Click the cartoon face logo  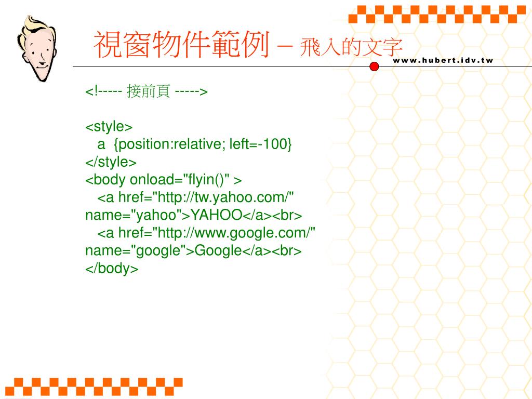coord(37,48)
